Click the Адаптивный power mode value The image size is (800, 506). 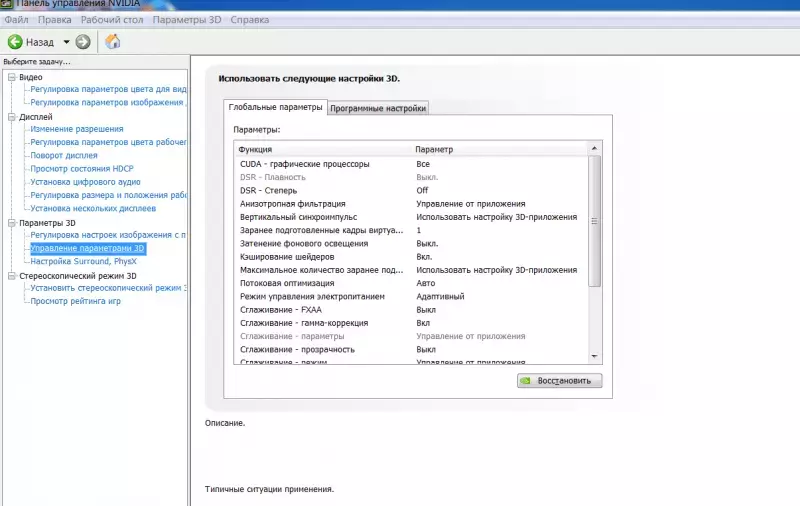[x=440, y=297]
